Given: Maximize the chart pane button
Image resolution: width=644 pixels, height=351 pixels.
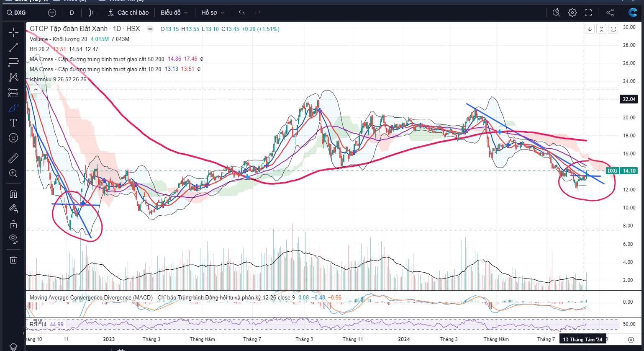Looking at the screenshot, I should click(x=613, y=29).
